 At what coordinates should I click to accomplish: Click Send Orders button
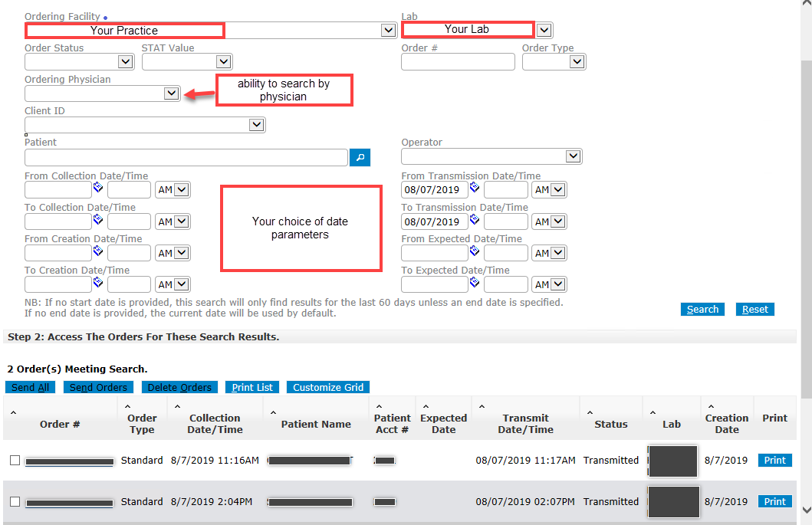(98, 387)
